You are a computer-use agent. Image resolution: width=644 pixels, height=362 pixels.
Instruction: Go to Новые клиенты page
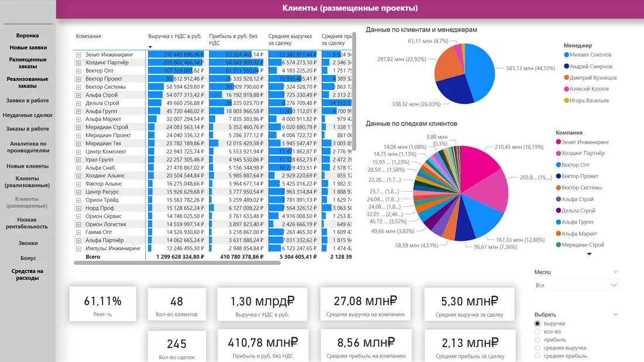point(28,166)
